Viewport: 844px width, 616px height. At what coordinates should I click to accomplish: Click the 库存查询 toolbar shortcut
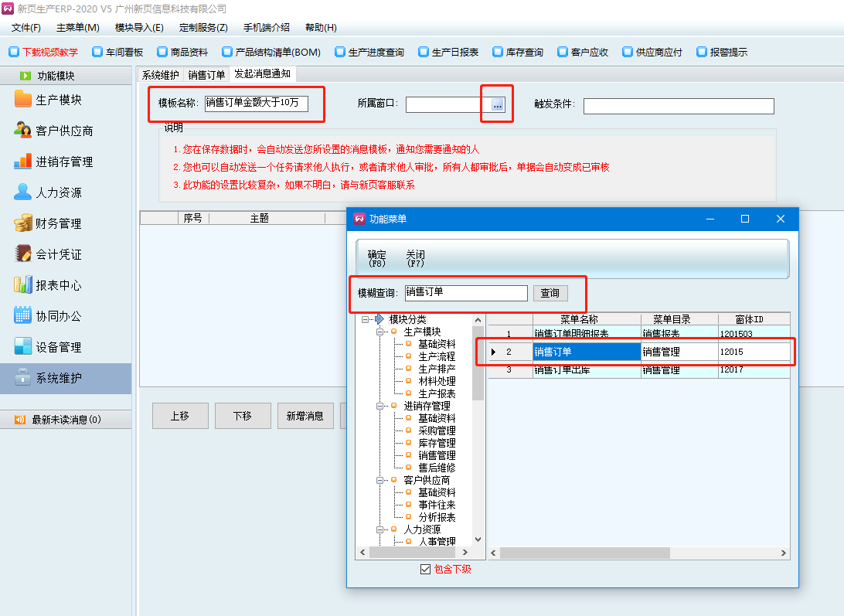pyautogui.click(x=517, y=53)
